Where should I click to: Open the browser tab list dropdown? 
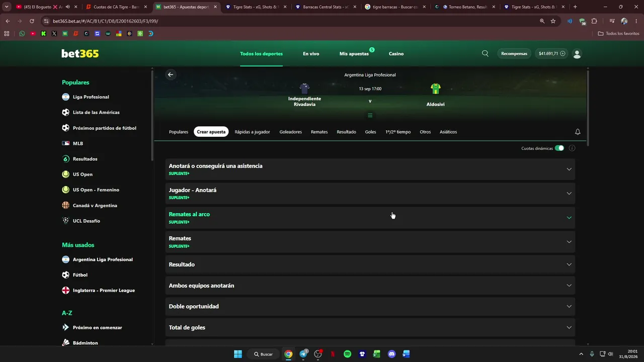(7, 7)
